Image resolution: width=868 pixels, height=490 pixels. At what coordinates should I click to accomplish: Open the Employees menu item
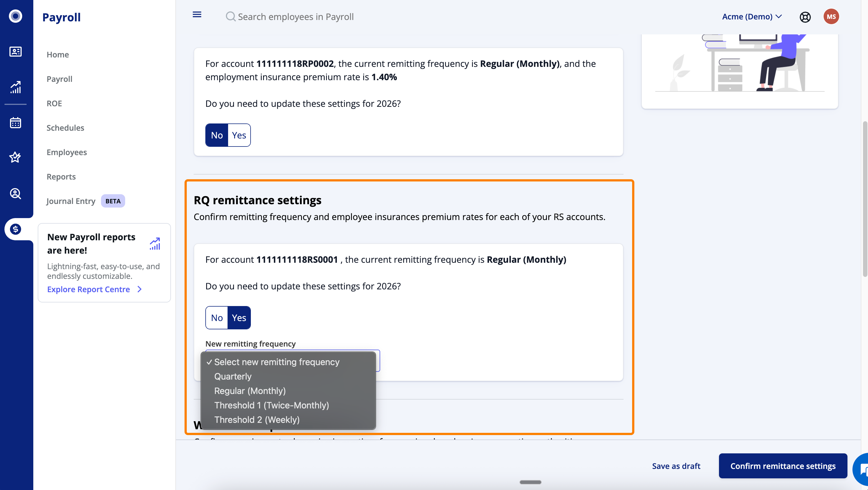(67, 152)
